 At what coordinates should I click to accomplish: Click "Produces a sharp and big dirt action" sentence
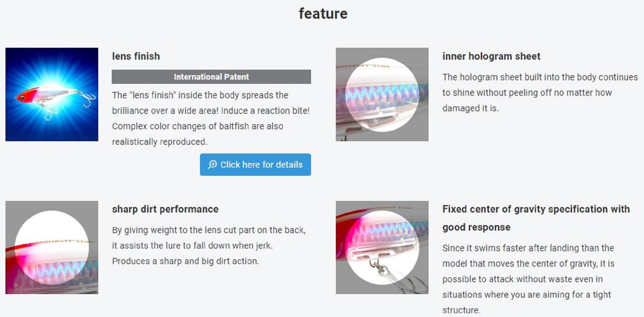(x=185, y=261)
